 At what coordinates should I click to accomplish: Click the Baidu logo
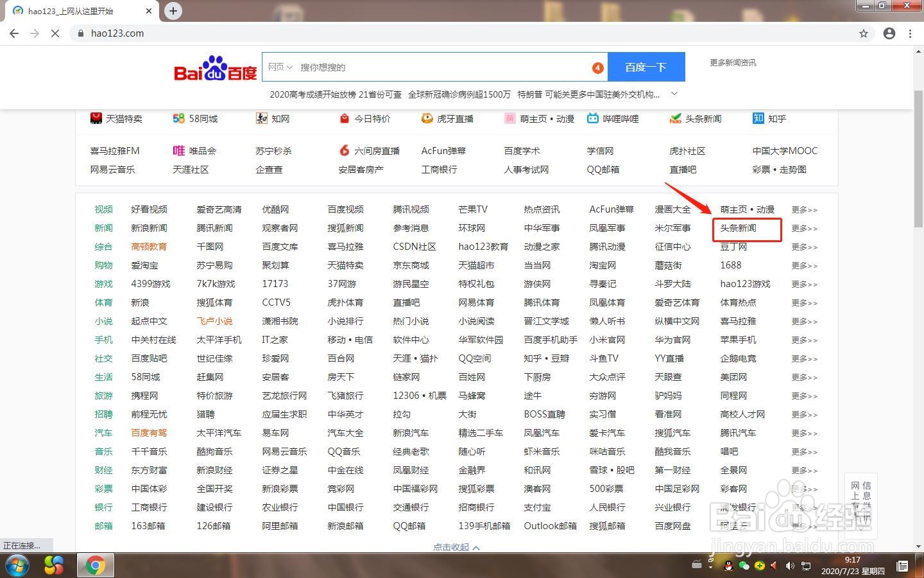tap(215, 68)
